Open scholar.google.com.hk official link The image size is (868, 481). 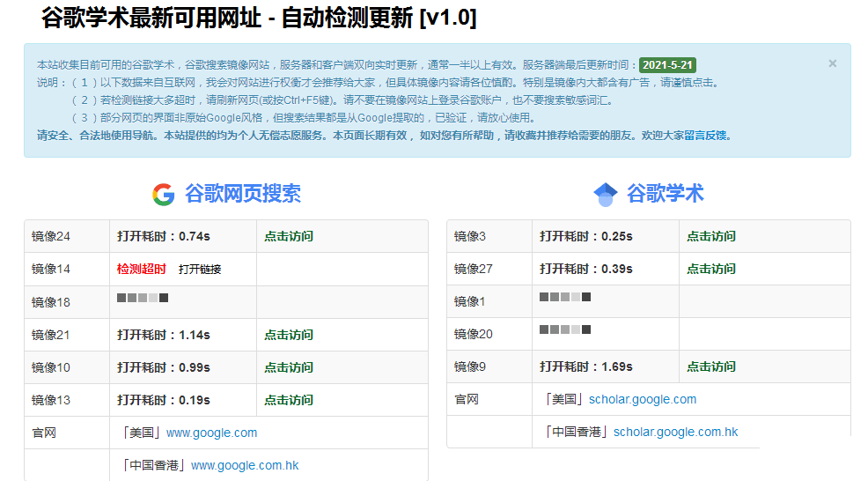coord(675,433)
